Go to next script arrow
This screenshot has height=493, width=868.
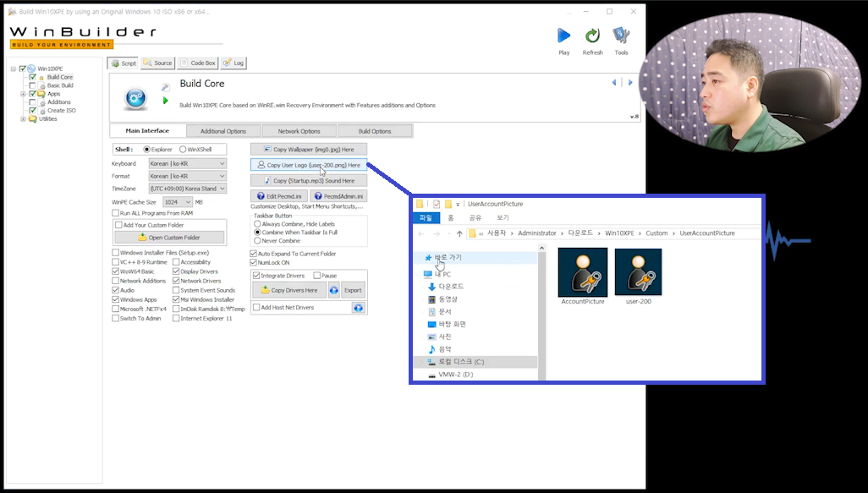(630, 82)
